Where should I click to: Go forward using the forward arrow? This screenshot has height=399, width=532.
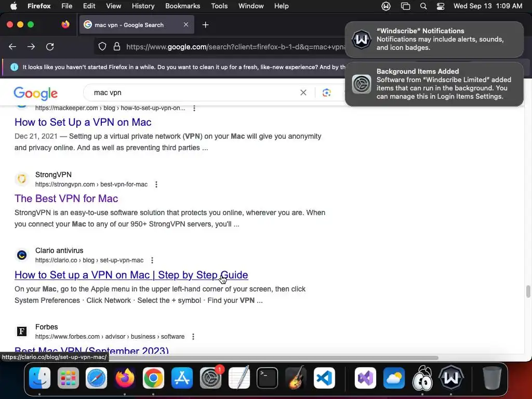[x=31, y=46]
